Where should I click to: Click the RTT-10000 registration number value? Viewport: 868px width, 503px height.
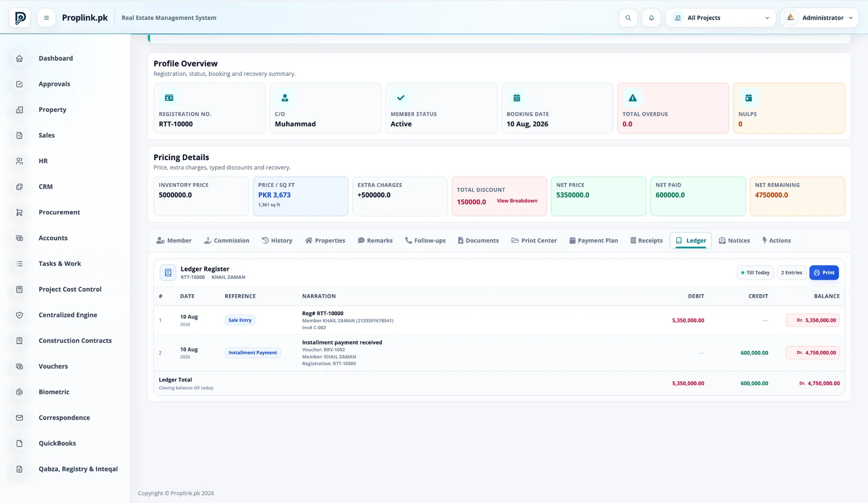[176, 124]
